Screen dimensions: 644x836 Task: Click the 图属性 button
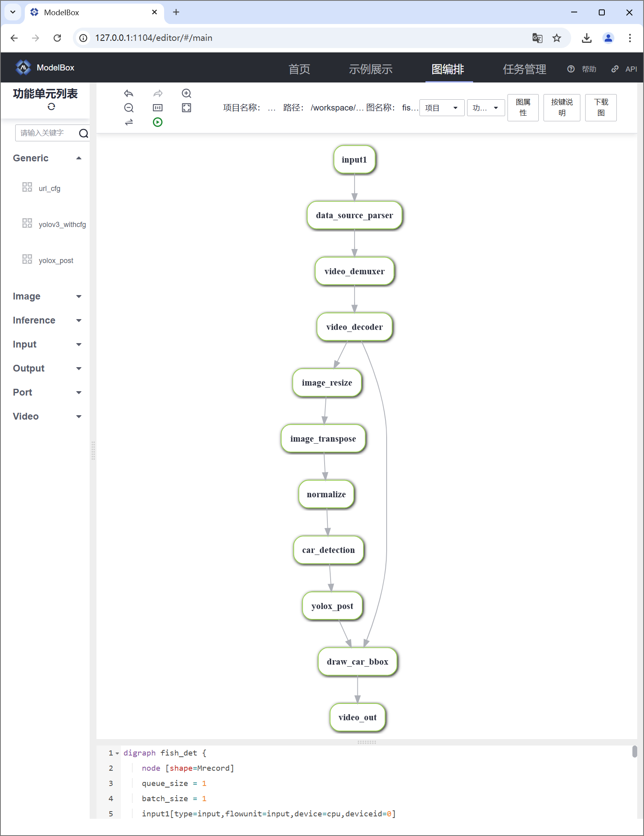pyautogui.click(x=523, y=108)
